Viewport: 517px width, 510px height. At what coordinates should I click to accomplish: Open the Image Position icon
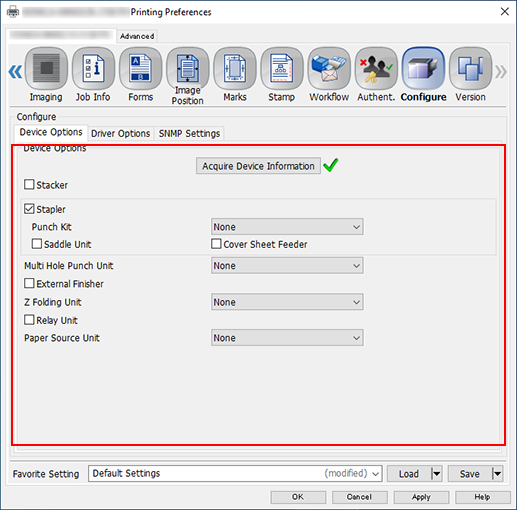click(x=188, y=68)
